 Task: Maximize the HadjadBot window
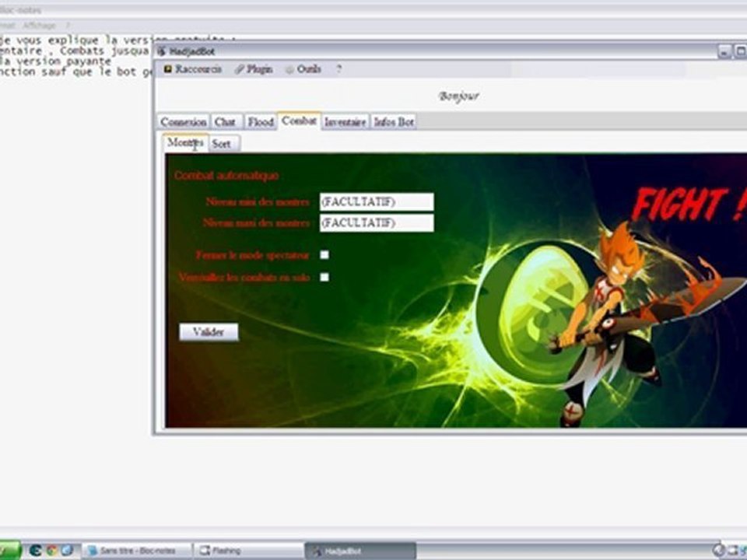point(740,51)
